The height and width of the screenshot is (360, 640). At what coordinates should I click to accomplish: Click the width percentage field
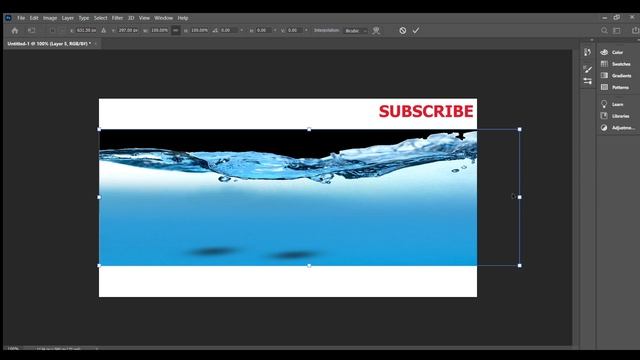click(x=159, y=31)
